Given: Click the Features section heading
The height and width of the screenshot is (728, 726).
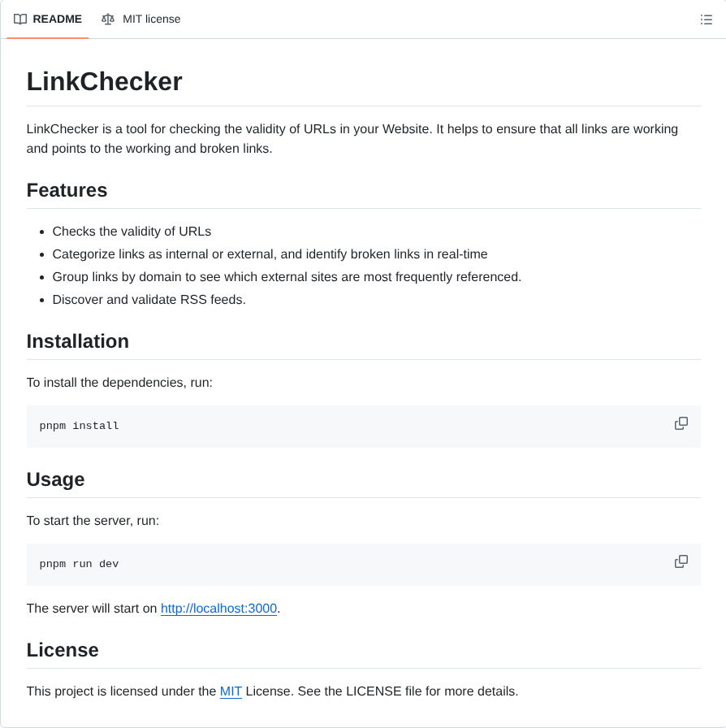Looking at the screenshot, I should tap(67, 190).
